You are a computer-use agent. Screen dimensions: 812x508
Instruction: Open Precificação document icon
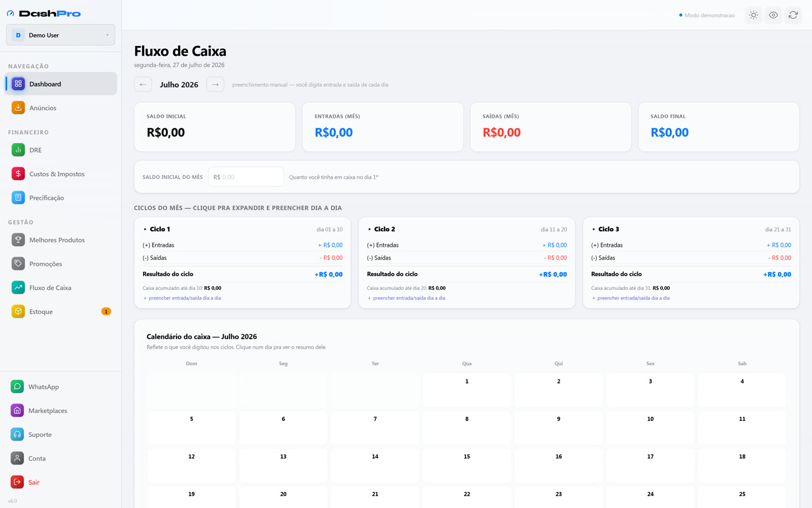[18, 198]
